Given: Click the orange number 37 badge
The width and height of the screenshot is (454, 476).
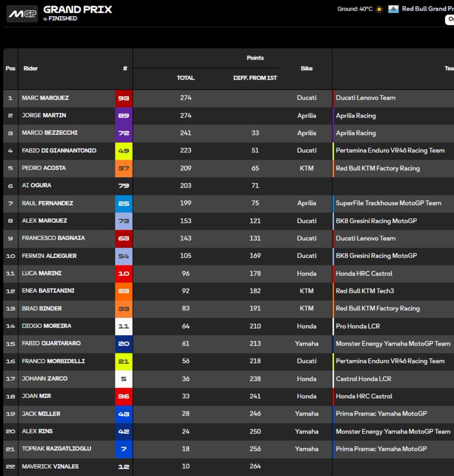Looking at the screenshot, I should [124, 168].
